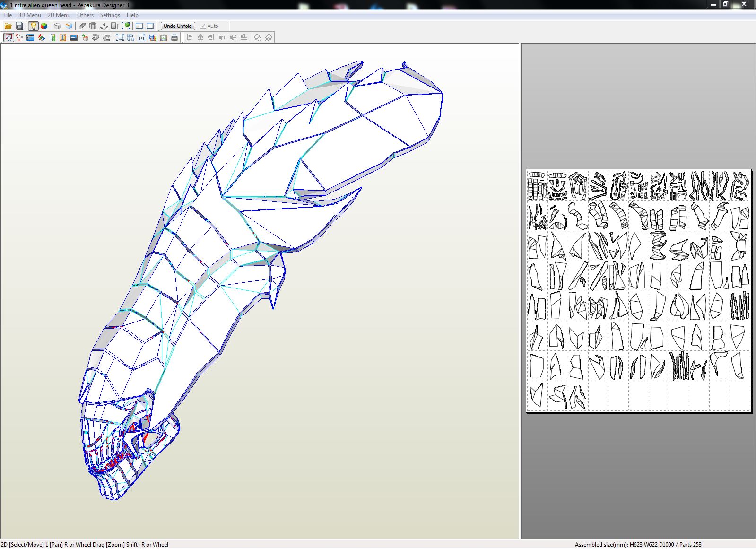The height and width of the screenshot is (549, 756).
Task: Click the select-all dashed rectangle icon
Action: [120, 37]
